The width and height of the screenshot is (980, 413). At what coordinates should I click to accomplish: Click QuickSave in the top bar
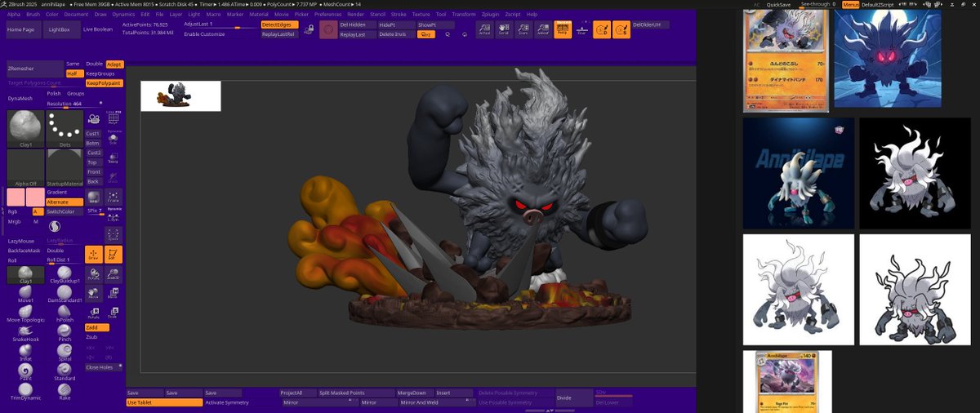pos(778,4)
